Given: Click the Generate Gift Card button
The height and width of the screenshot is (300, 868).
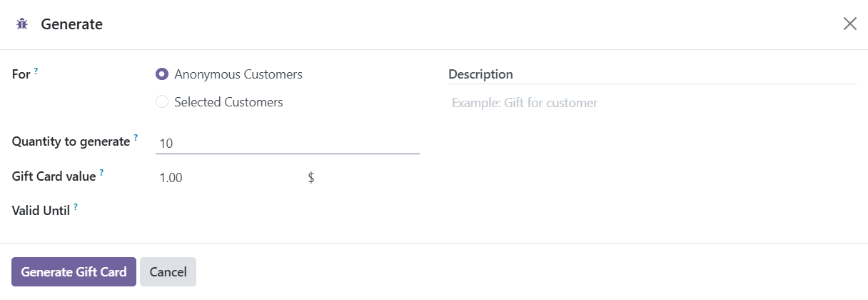Looking at the screenshot, I should pyautogui.click(x=74, y=271).
